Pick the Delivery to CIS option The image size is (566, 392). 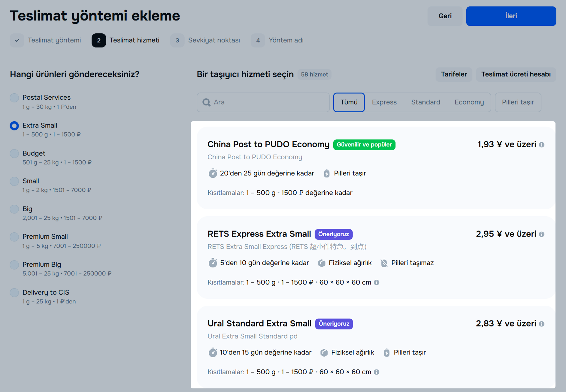pyautogui.click(x=14, y=293)
